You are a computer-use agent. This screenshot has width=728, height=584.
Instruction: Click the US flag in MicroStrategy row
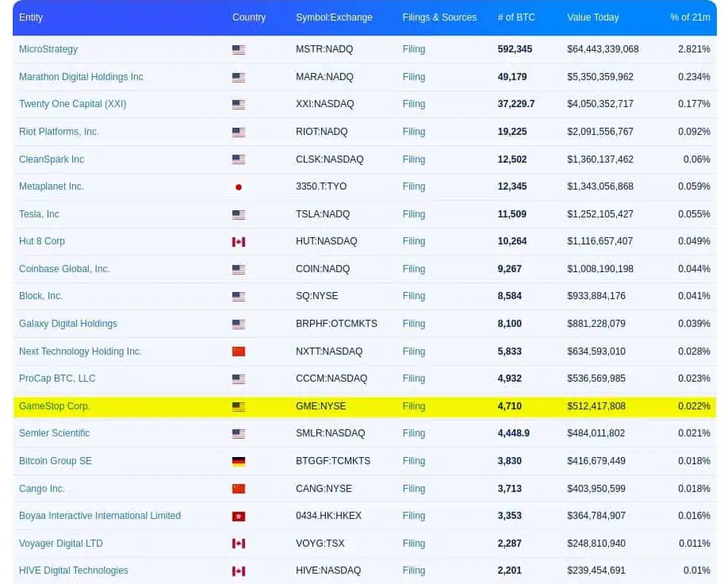click(239, 50)
